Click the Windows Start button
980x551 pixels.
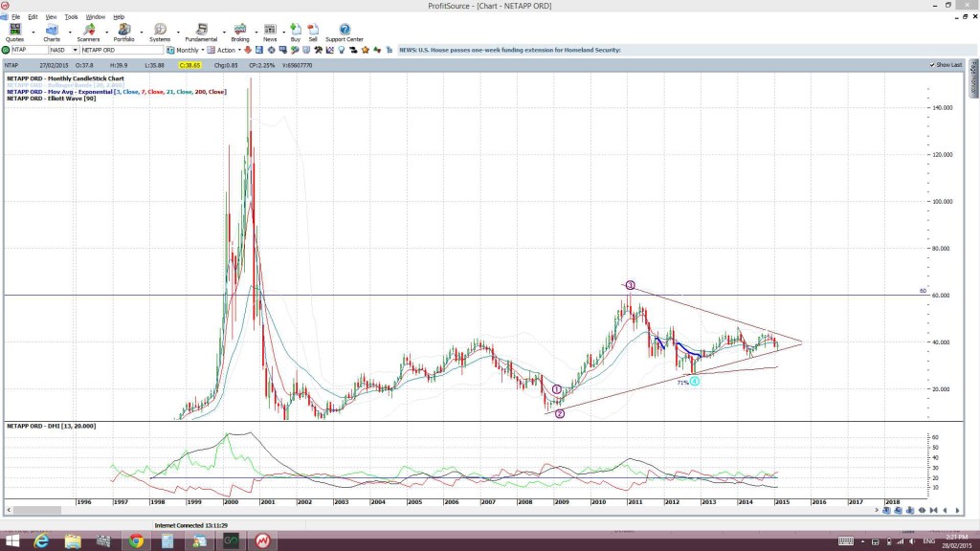point(11,541)
